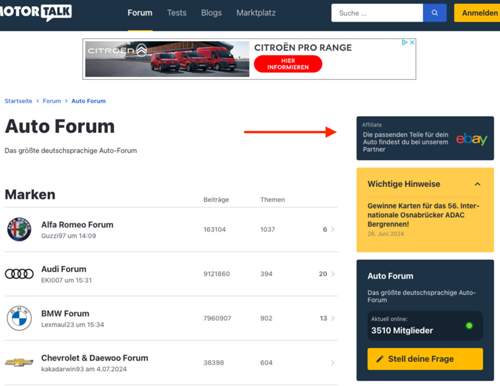Open the BMW roundel logo
500x386 pixels.
[x=19, y=318]
